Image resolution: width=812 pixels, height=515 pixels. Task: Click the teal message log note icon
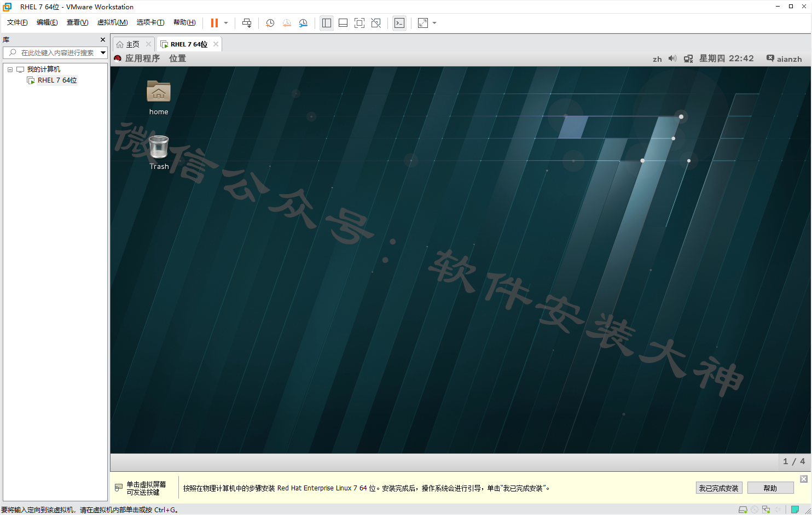(x=795, y=510)
